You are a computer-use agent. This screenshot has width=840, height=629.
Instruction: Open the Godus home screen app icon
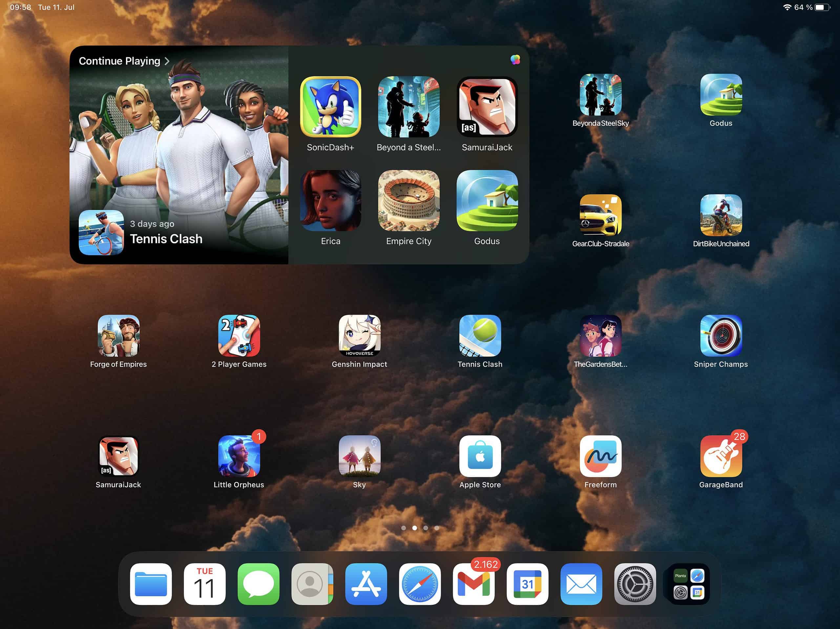(721, 94)
